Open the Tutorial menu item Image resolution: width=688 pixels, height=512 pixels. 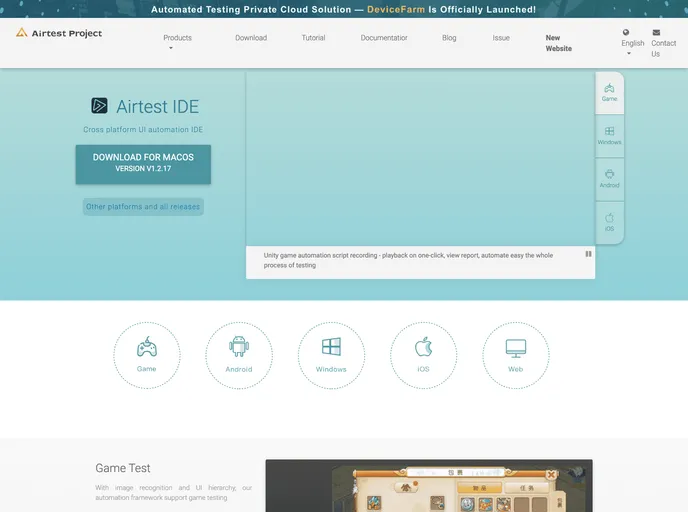313,38
